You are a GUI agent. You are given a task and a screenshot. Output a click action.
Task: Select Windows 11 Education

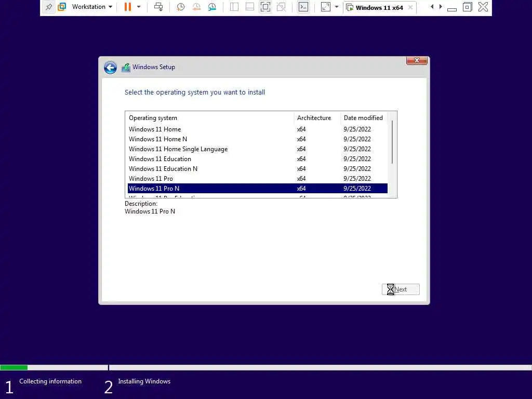(x=258, y=159)
